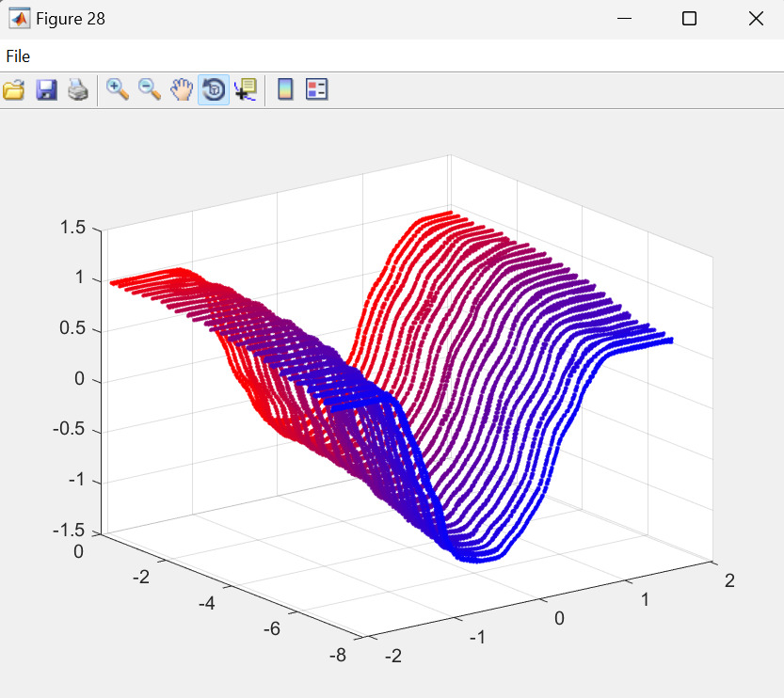Viewport: 784px width, 698px height.
Task: Enable the Pan hand tool
Action: (181, 90)
